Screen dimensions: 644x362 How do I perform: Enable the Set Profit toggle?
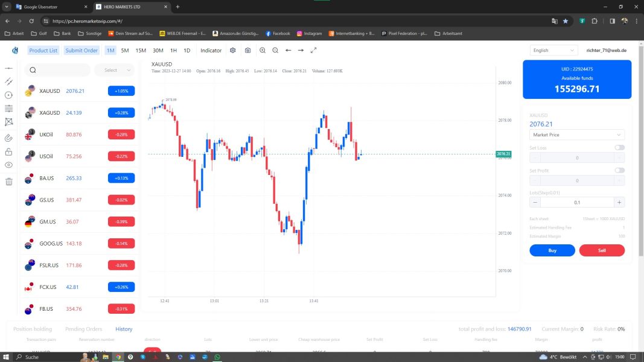(619, 170)
